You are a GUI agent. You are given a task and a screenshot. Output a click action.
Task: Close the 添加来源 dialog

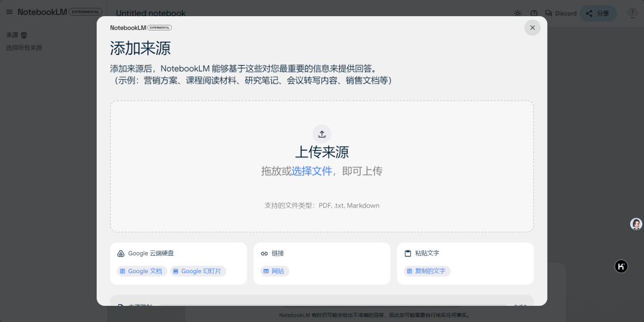coord(532,27)
